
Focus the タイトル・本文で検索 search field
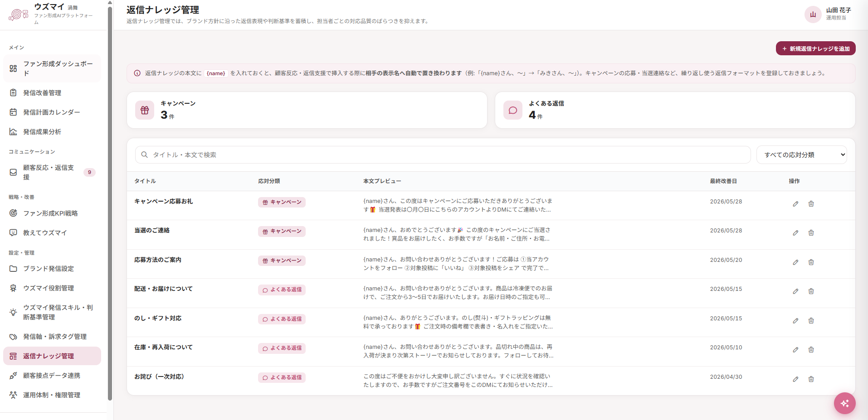click(443, 155)
